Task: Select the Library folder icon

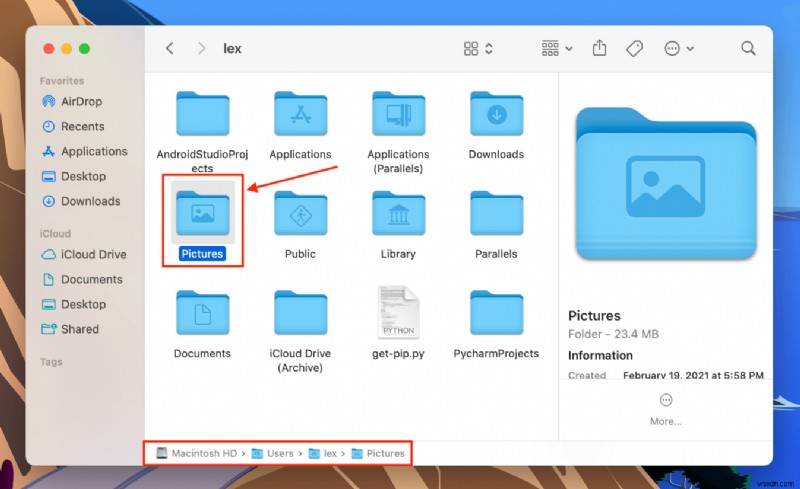Action: [398, 213]
